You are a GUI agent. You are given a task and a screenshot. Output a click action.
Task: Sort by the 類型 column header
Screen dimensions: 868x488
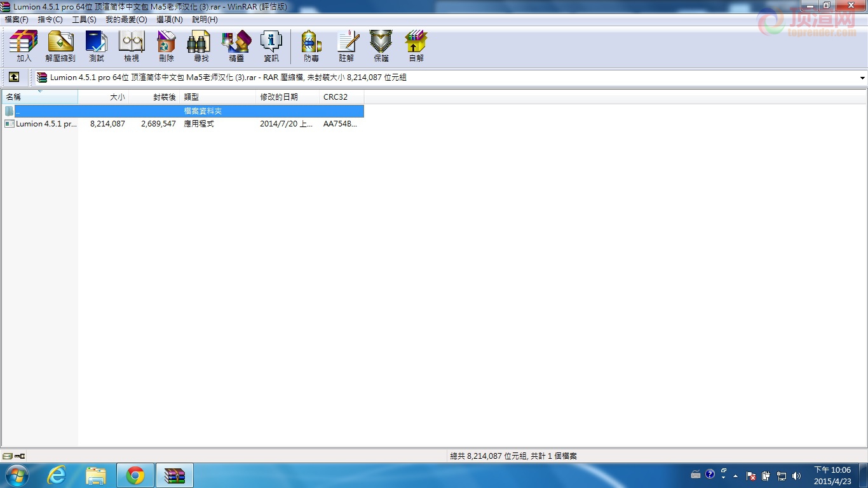tap(219, 97)
